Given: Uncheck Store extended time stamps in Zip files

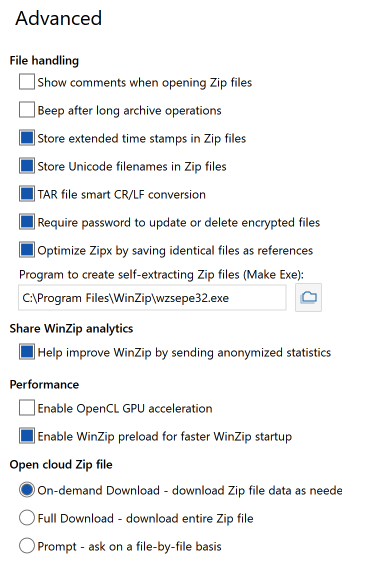Looking at the screenshot, I should (x=27, y=138).
